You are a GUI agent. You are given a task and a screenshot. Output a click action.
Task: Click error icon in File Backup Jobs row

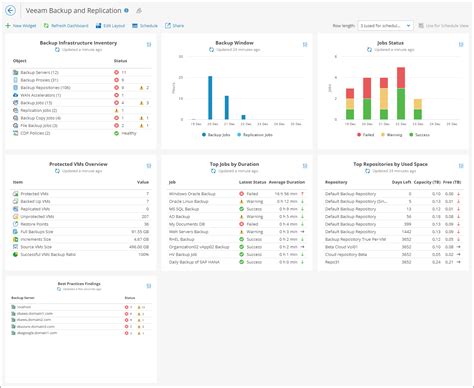click(x=116, y=126)
